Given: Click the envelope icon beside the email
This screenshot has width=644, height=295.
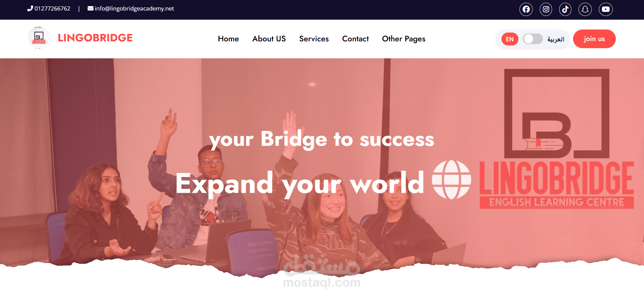Looking at the screenshot, I should tap(90, 8).
